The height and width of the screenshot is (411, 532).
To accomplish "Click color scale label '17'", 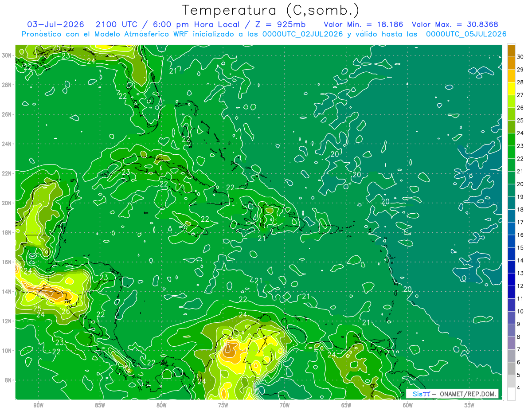I will click(520, 222).
